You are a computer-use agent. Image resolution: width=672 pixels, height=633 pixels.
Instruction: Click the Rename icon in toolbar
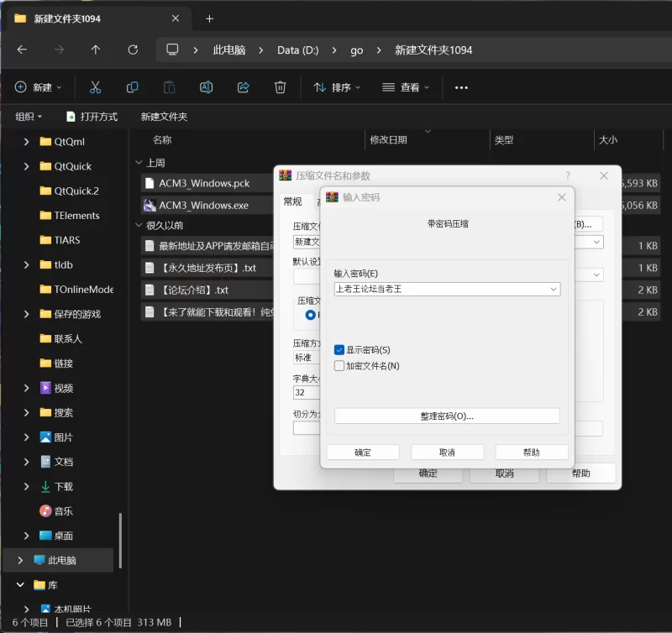[x=206, y=87]
